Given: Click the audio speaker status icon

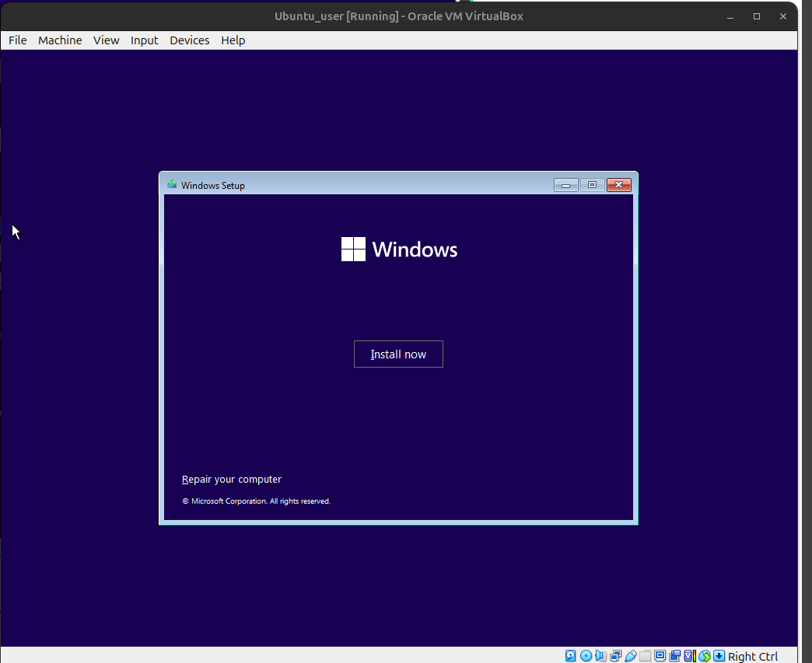Looking at the screenshot, I should (600, 656).
